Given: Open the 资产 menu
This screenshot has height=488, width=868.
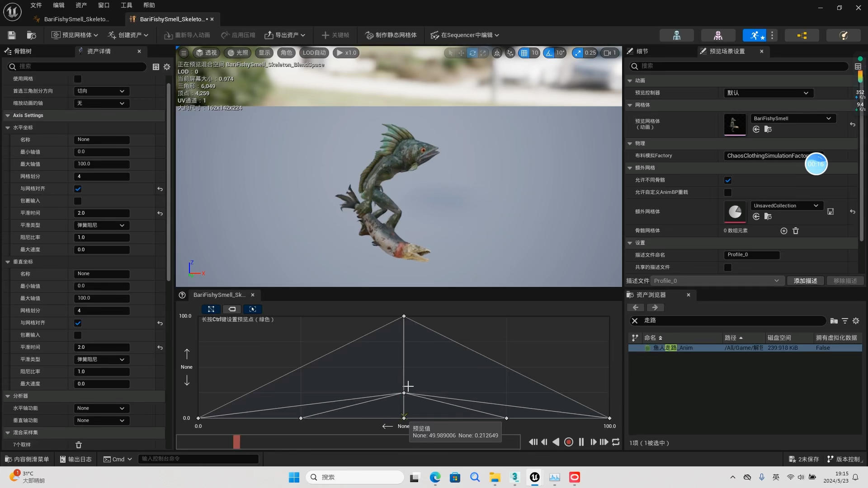Looking at the screenshot, I should click(81, 5).
